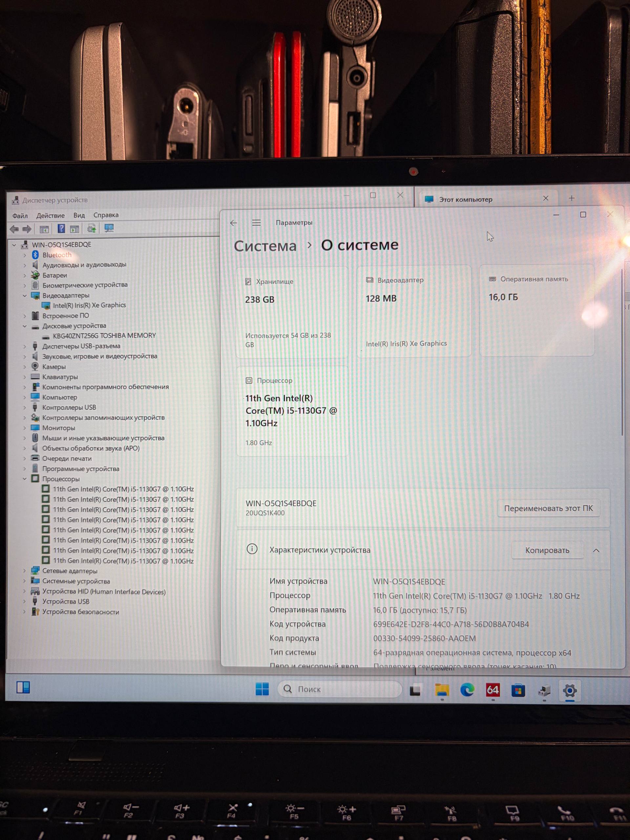The image size is (630, 840).
Task: Add a new Explorer tab with plus
Action: tap(572, 198)
